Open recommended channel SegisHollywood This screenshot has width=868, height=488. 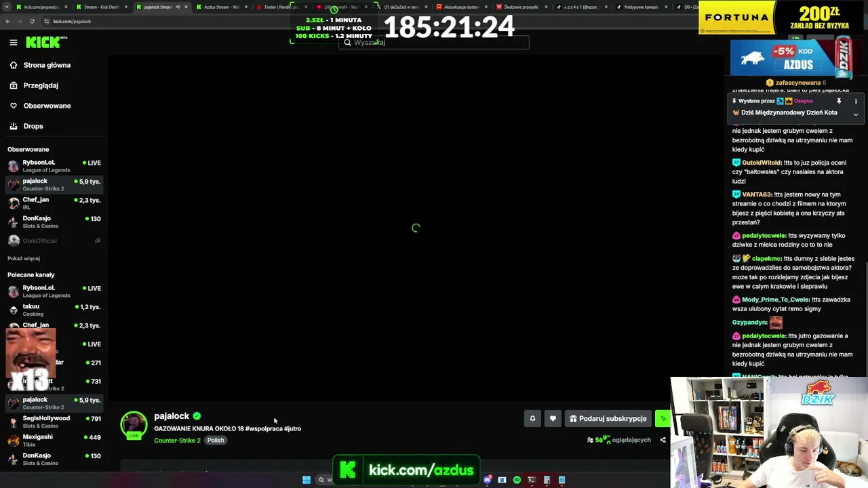point(54,422)
